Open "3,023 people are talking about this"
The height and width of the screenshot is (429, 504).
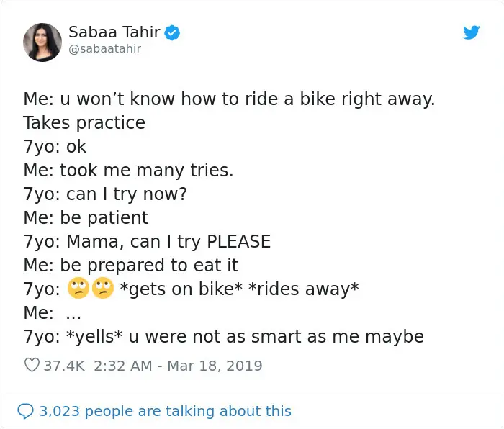click(165, 411)
